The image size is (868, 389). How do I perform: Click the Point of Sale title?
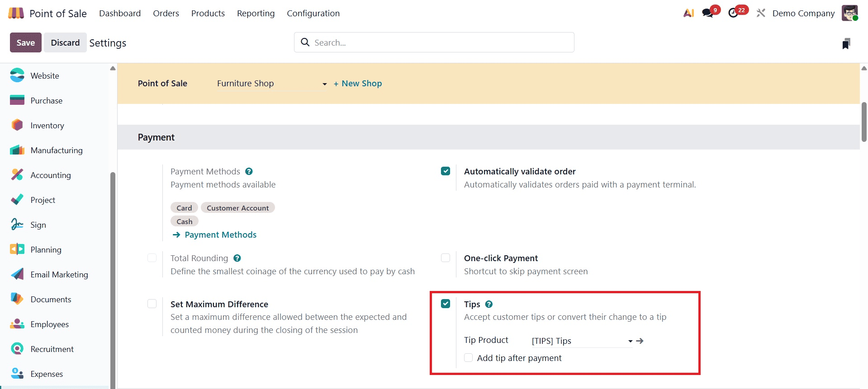(x=58, y=14)
